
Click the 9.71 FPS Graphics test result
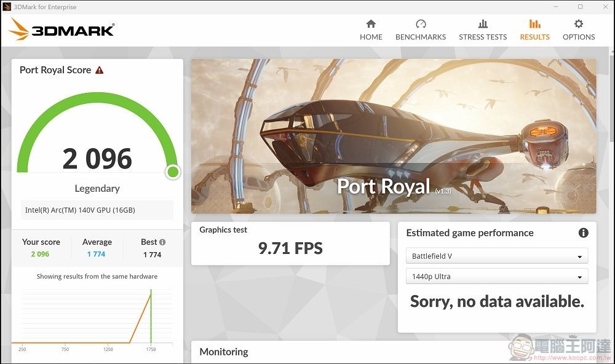coord(290,248)
